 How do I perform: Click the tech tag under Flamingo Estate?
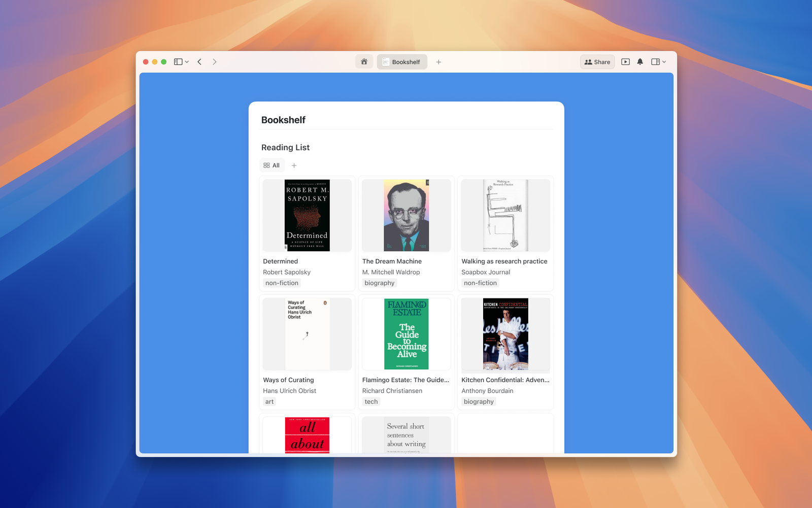tap(371, 402)
